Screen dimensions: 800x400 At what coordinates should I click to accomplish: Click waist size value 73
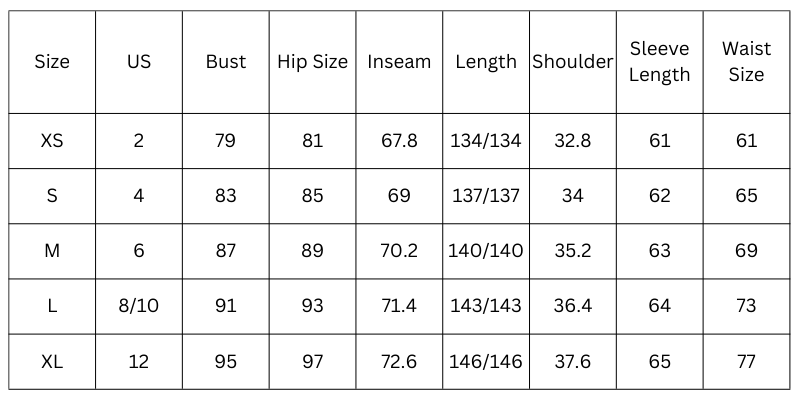click(x=746, y=306)
